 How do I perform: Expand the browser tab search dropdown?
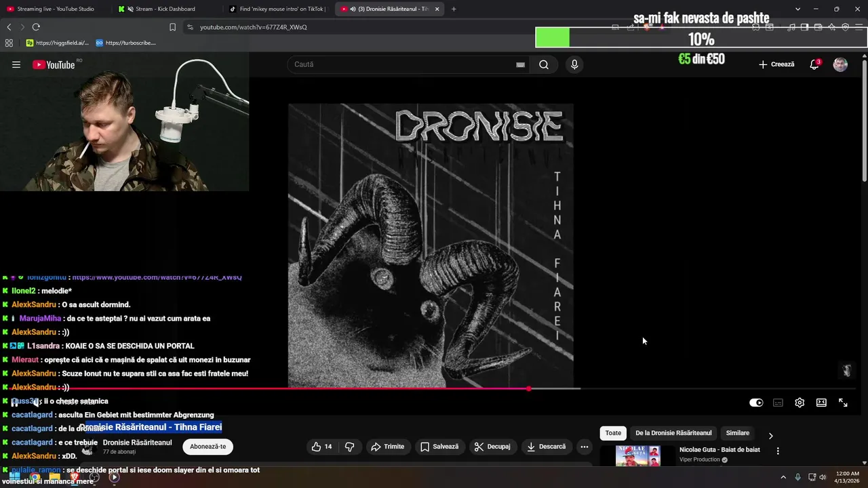797,9
